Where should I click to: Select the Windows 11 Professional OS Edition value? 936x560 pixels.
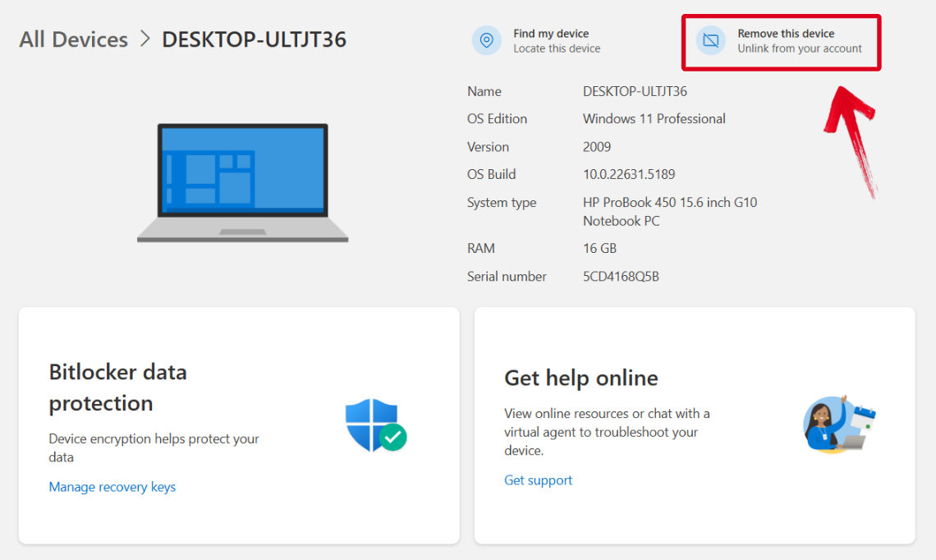click(x=654, y=119)
